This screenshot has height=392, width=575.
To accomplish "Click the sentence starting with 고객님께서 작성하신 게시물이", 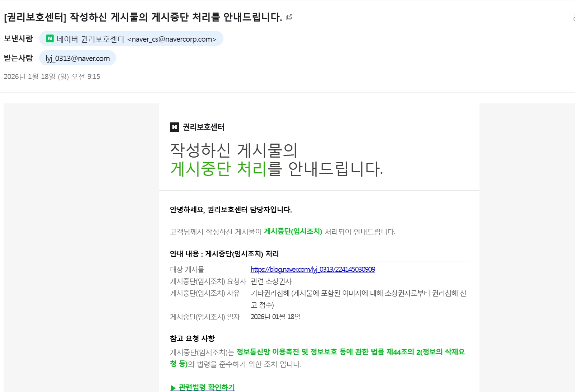I will click(283, 232).
